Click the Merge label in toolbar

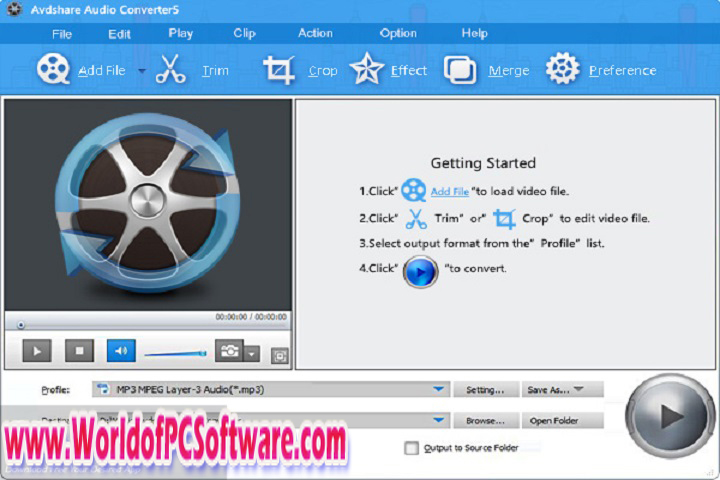click(509, 70)
